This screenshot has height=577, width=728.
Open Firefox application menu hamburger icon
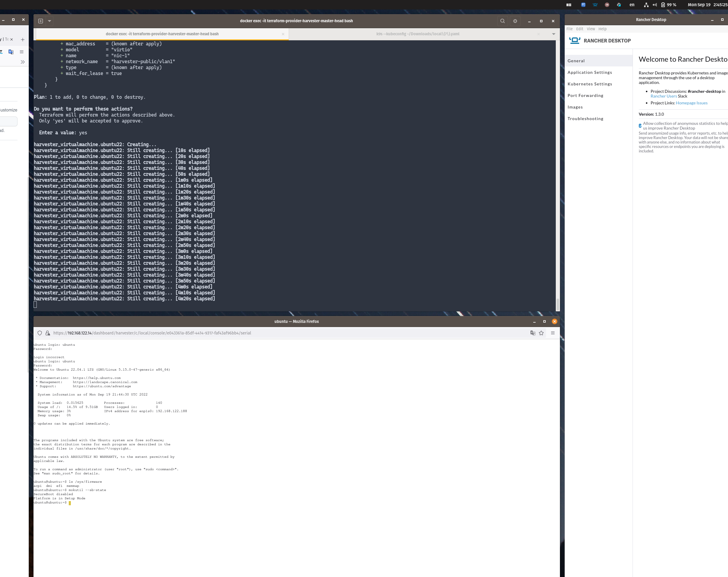(x=553, y=333)
